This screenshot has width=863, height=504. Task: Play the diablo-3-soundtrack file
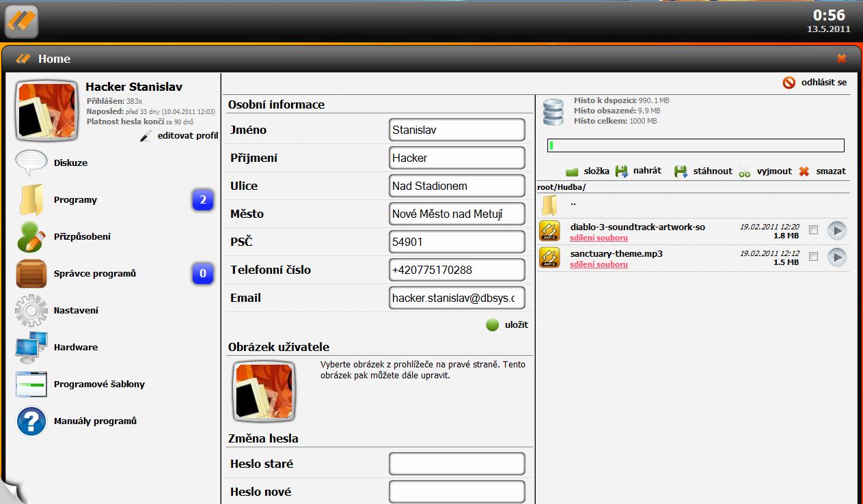click(x=837, y=231)
